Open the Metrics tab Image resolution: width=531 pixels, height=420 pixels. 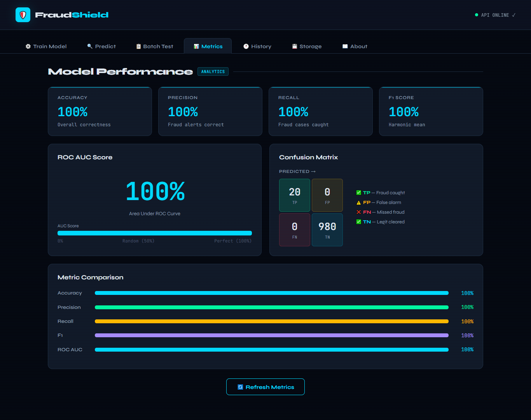[x=208, y=46]
